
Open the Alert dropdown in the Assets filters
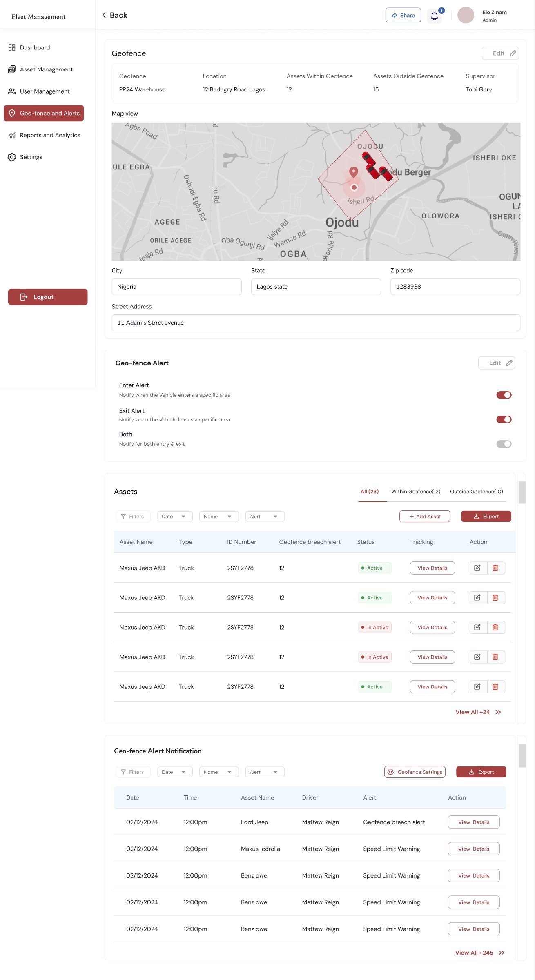(x=265, y=517)
